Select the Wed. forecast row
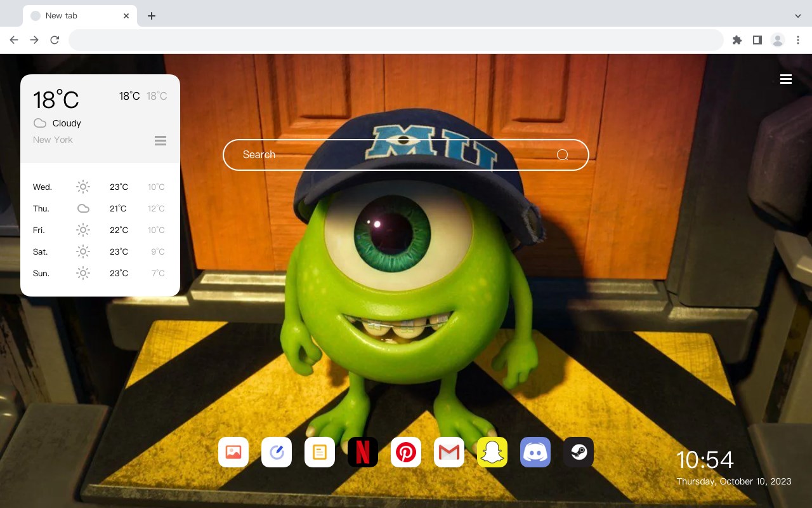 point(100,187)
